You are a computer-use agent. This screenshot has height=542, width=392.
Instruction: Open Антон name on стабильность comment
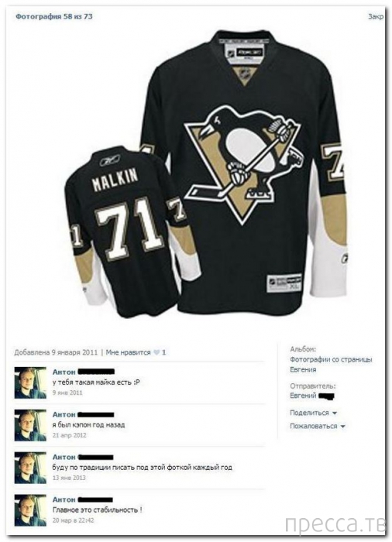pos(64,499)
